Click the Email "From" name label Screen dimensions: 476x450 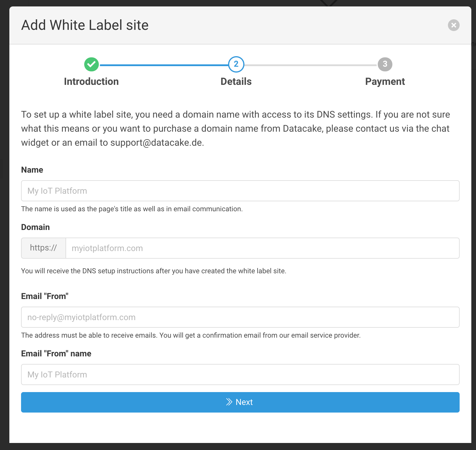56,354
